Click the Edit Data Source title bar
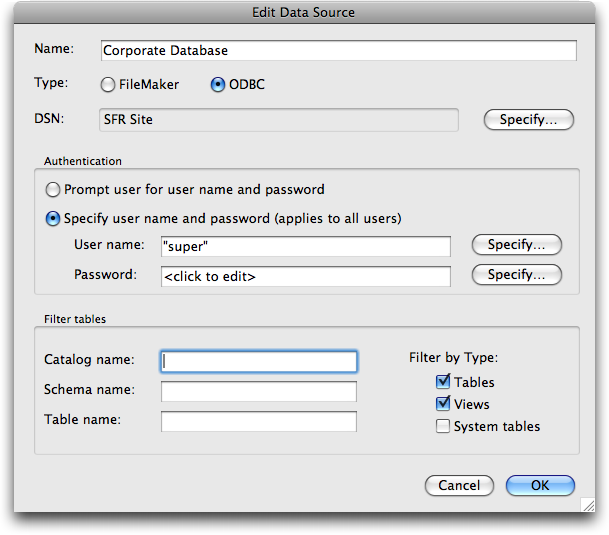Viewport: 609px width, 535px height. pos(304,12)
